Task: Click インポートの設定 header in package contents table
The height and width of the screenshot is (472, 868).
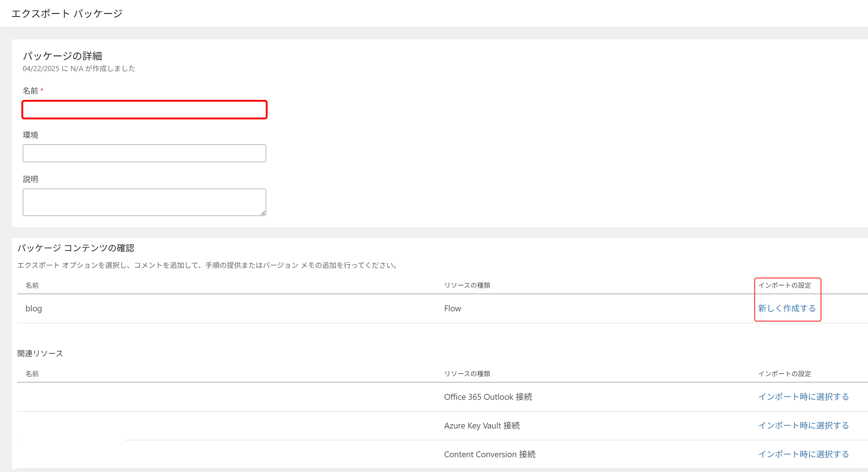Action: click(784, 285)
